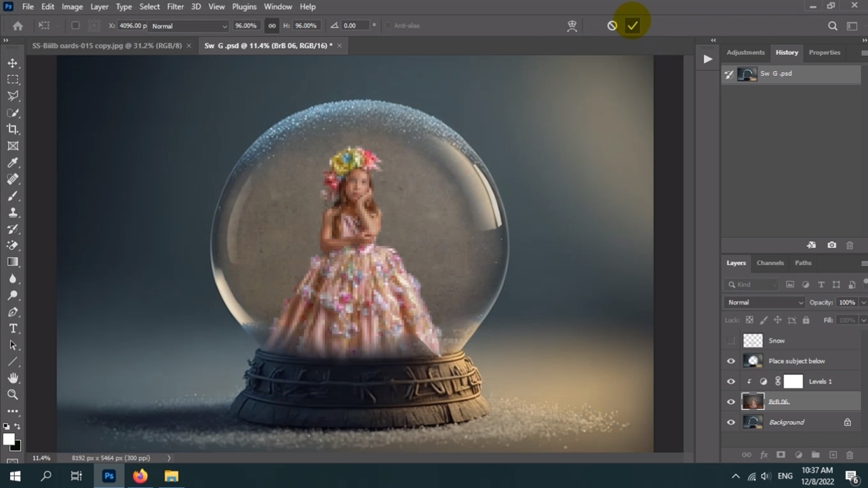Image resolution: width=868 pixels, height=488 pixels.
Task: Switch to the Channels tab
Action: tap(770, 263)
